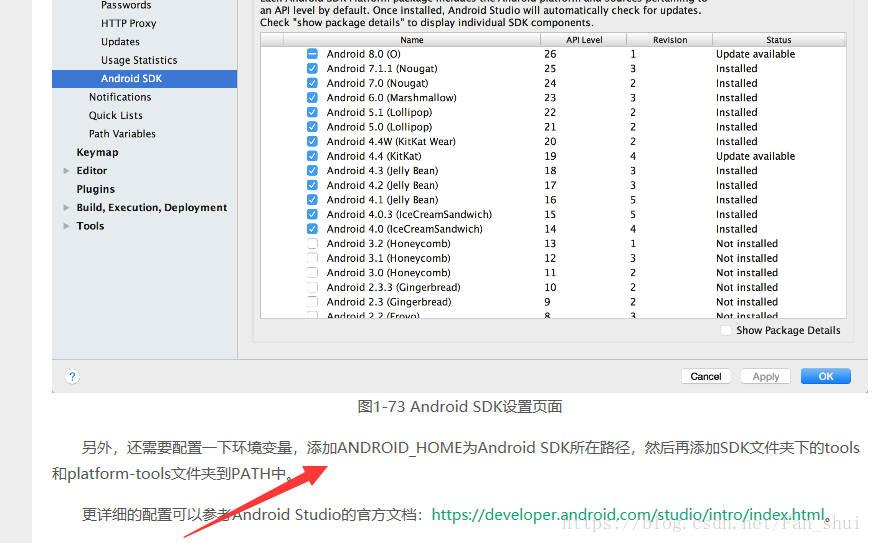The width and height of the screenshot is (873, 543).
Task: Select the Android 4.4 (KitKat) row name
Action: tap(374, 156)
